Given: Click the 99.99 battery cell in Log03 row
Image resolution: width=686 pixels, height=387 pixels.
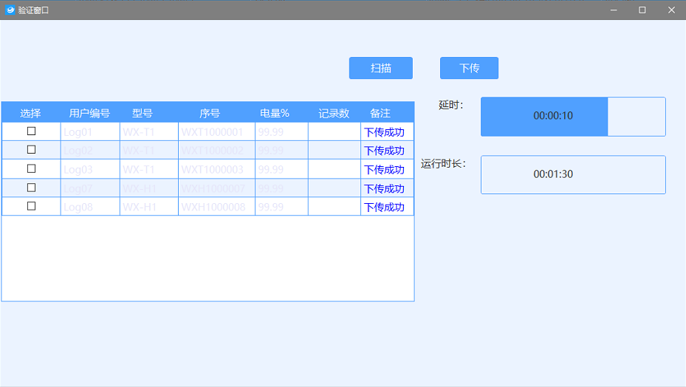Looking at the screenshot, I should click(282, 169).
